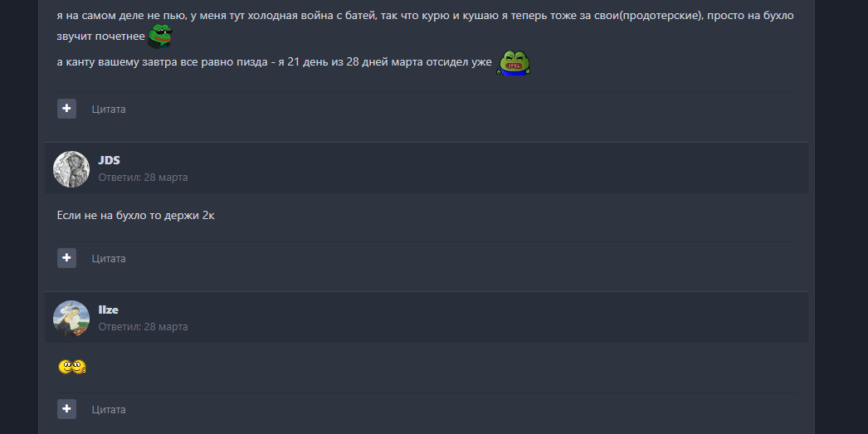Image resolution: width=868 pixels, height=434 pixels.
Task: Click the first line of the top post
Action: click(425, 16)
